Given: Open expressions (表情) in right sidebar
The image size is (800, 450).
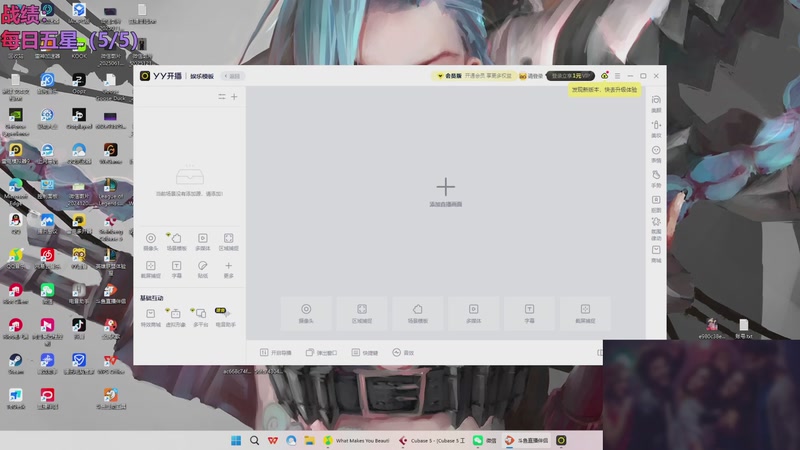Looking at the screenshot, I should [x=656, y=154].
